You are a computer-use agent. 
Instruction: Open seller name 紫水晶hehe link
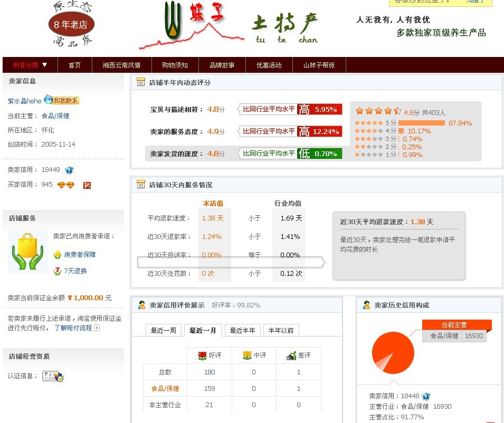click(24, 101)
